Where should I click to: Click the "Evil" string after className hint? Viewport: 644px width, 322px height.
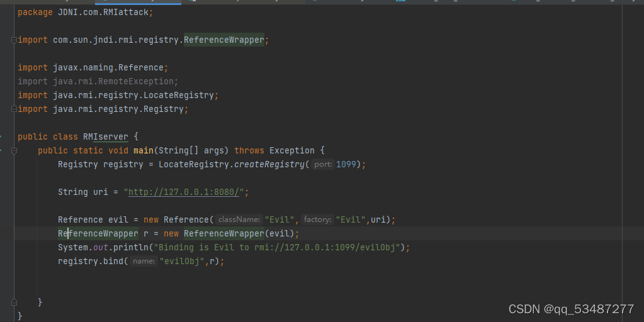point(280,219)
